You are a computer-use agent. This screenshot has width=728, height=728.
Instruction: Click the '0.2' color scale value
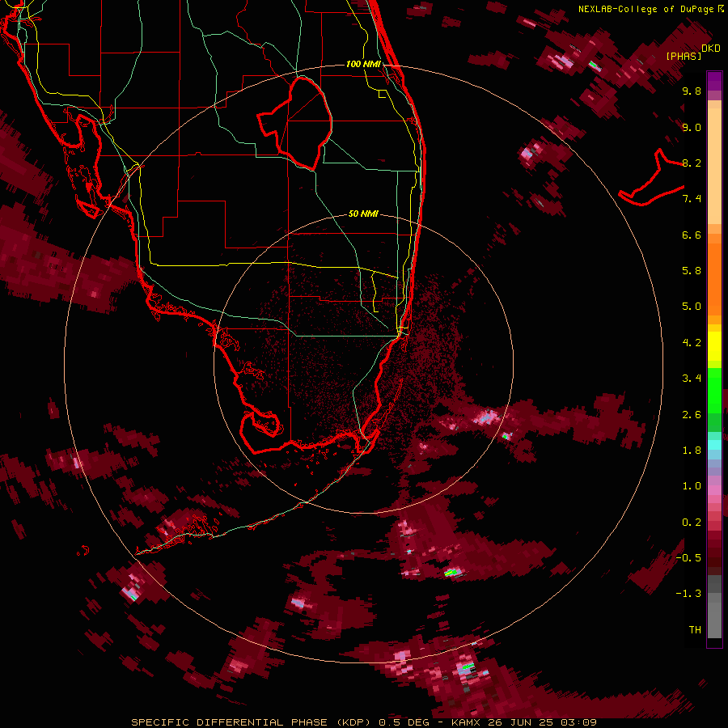[692, 523]
